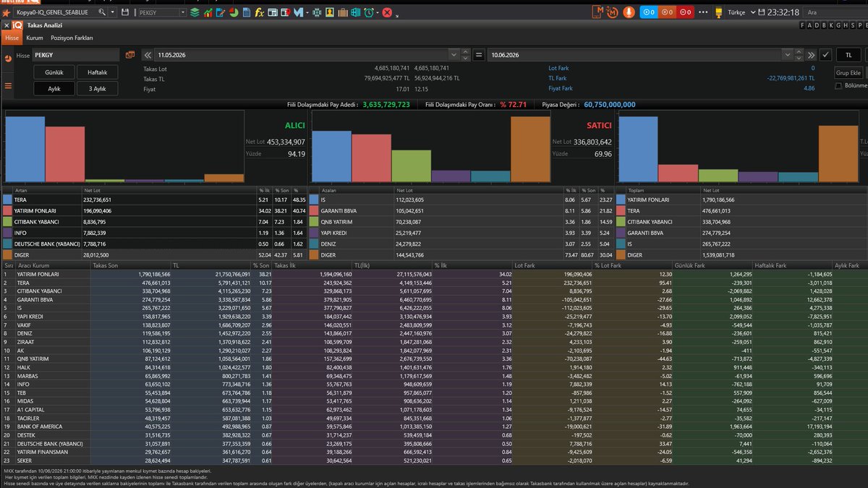This screenshot has width=868, height=488.
Task: Open the bar chart with arrow icon
Action: pyautogui.click(x=208, y=12)
